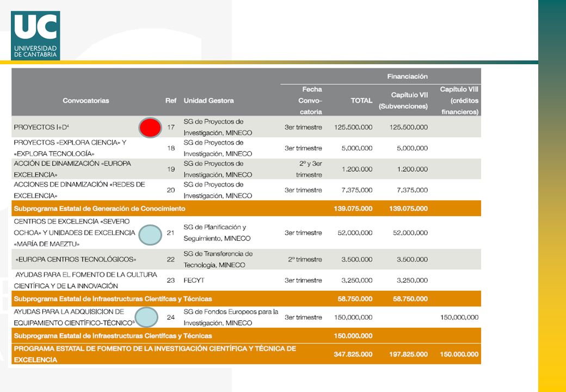Select the grand total 347.825.000
The height and width of the screenshot is (392, 566).
pos(353,354)
